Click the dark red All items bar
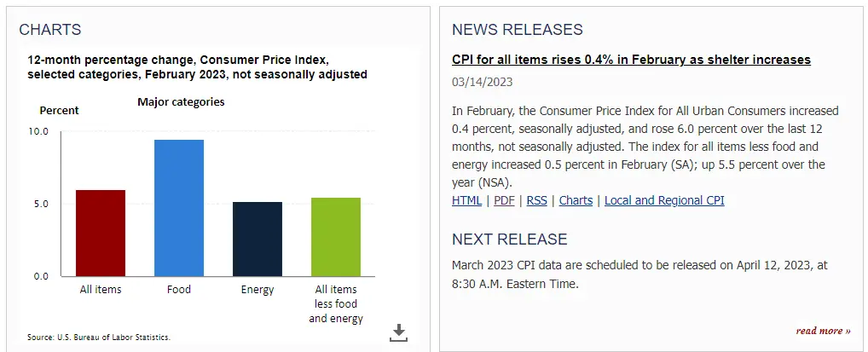 click(101, 233)
